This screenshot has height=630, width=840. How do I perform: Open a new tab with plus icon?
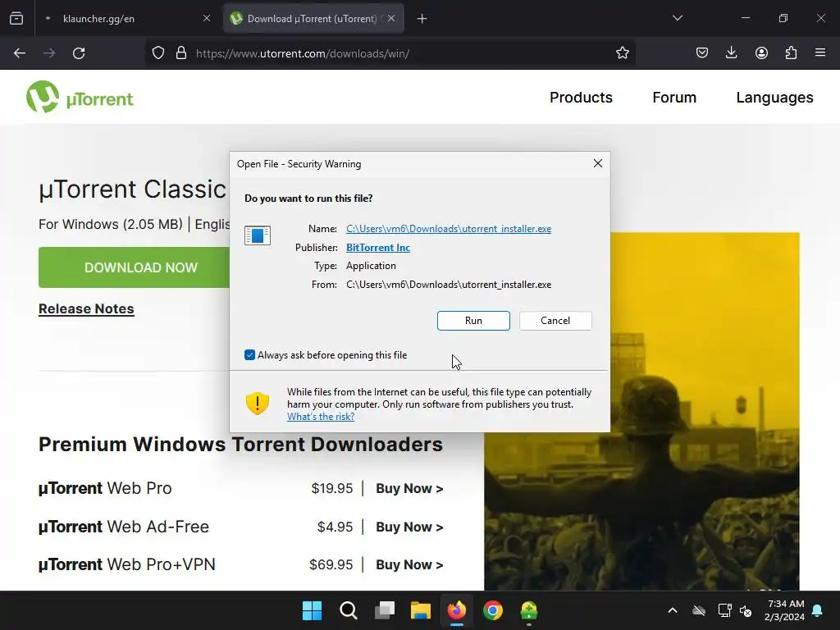click(x=422, y=19)
